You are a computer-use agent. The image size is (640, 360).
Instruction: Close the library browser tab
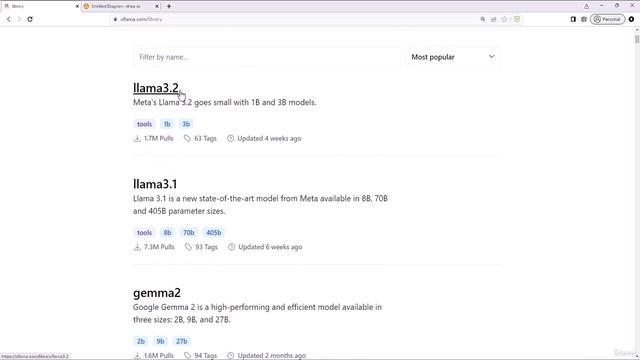78,7
